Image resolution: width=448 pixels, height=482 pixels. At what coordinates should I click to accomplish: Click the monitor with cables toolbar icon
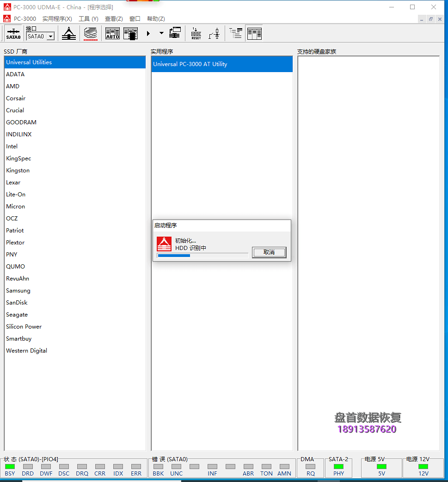pos(175,33)
